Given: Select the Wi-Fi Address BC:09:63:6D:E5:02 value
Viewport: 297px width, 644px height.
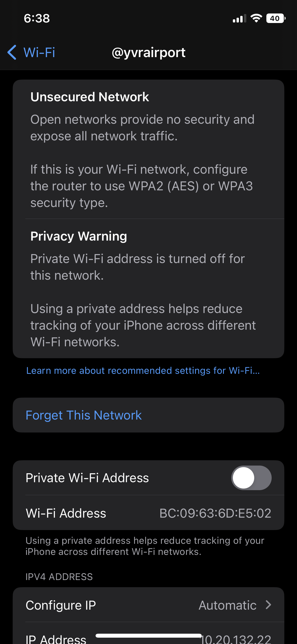Looking at the screenshot, I should pos(215,513).
